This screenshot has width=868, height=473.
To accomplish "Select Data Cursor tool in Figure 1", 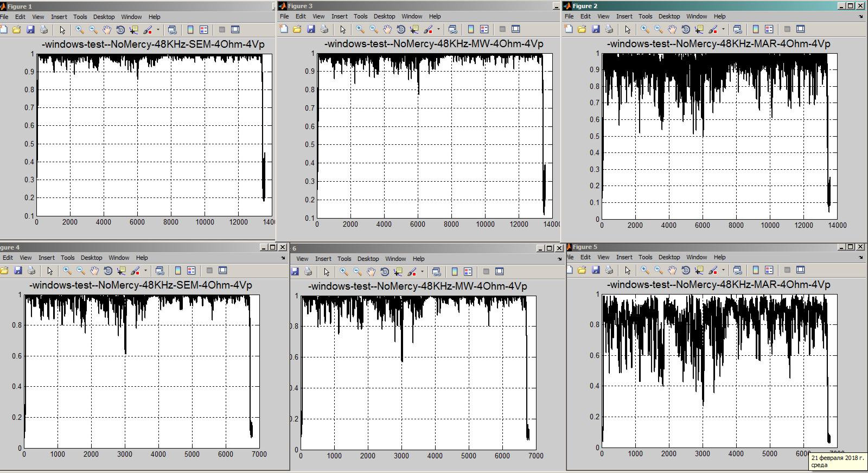I will [x=134, y=30].
